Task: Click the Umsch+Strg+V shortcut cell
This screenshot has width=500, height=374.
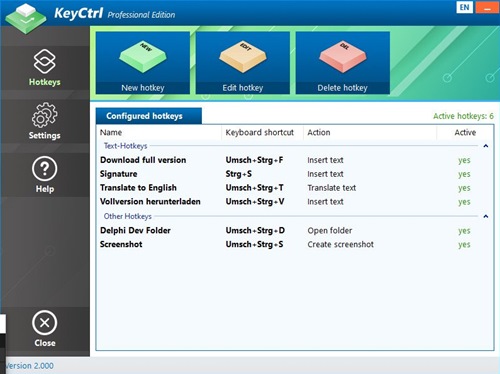Action: (255, 202)
